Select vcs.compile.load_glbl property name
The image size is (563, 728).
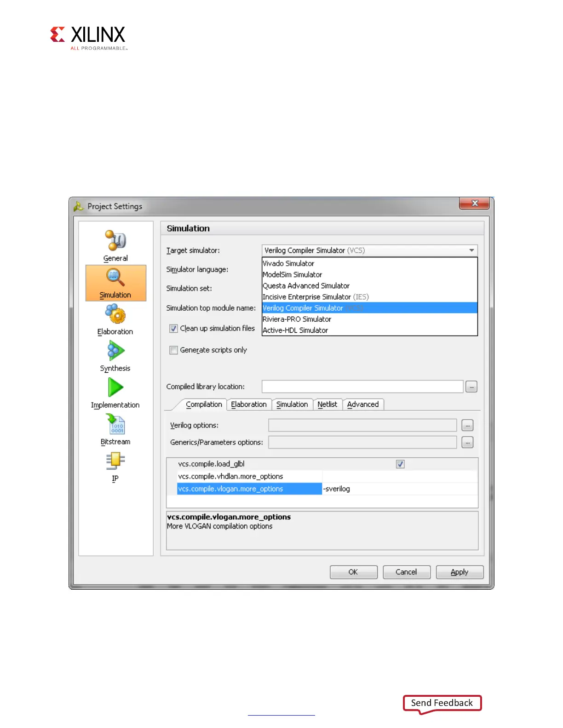coord(211,464)
